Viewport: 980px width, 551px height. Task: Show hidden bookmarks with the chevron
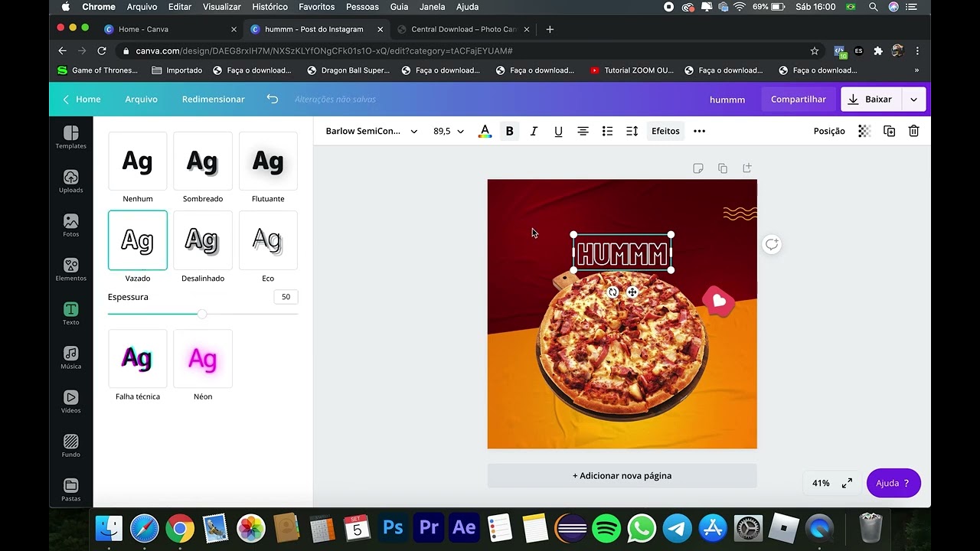click(916, 70)
